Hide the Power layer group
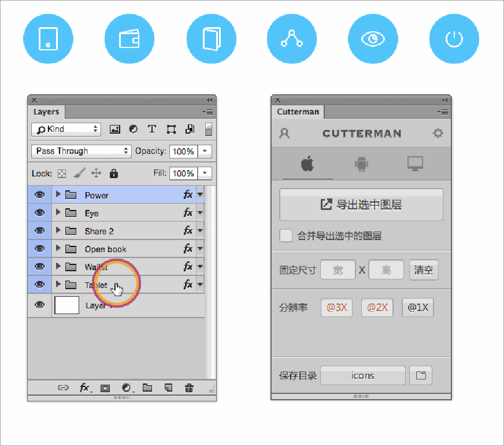The image size is (504, 446). coord(39,195)
